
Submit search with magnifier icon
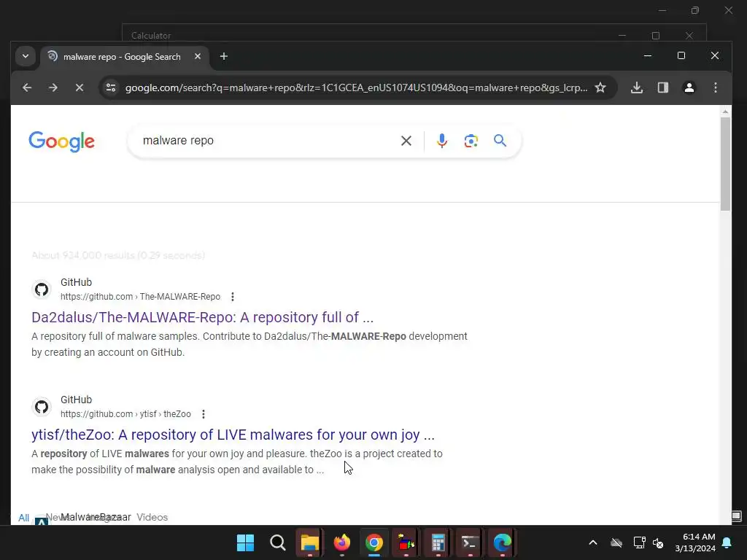[x=500, y=141]
